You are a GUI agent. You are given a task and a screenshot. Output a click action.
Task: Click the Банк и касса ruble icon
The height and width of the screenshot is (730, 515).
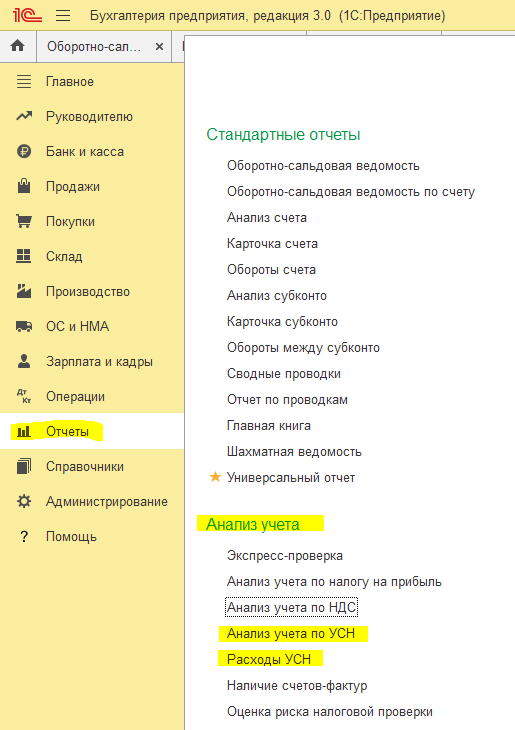point(24,151)
